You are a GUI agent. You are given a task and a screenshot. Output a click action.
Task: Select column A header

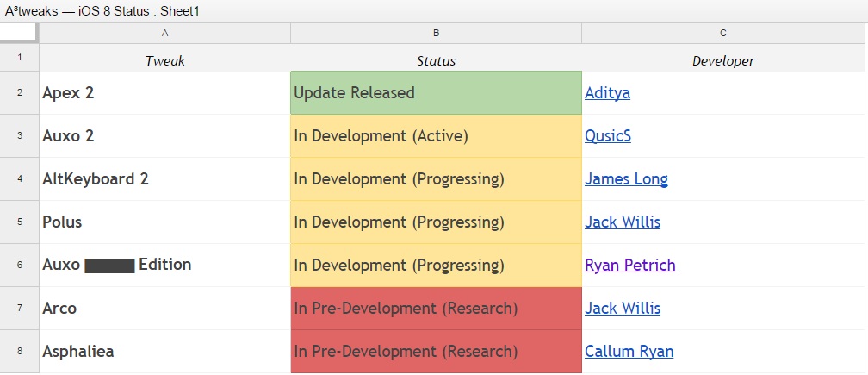165,34
